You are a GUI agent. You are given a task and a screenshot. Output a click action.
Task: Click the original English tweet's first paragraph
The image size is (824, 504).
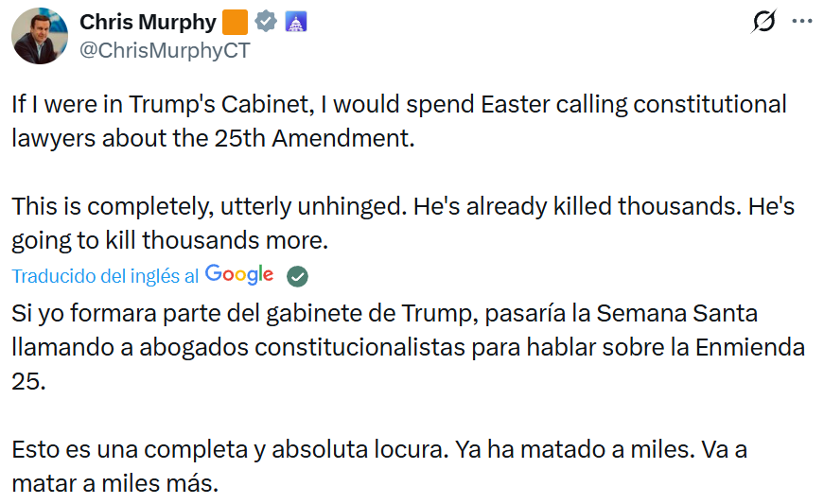pos(398,120)
